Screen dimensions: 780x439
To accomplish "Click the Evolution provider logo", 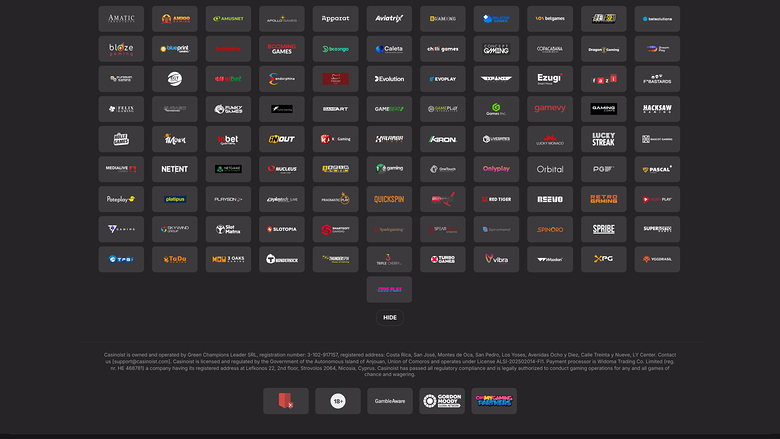I will click(x=389, y=79).
